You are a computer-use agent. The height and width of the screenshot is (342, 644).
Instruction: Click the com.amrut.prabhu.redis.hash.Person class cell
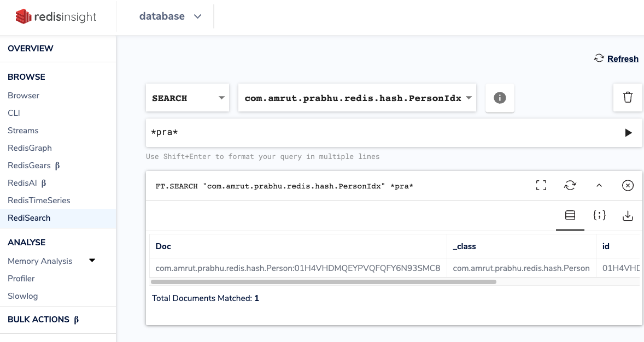click(521, 268)
